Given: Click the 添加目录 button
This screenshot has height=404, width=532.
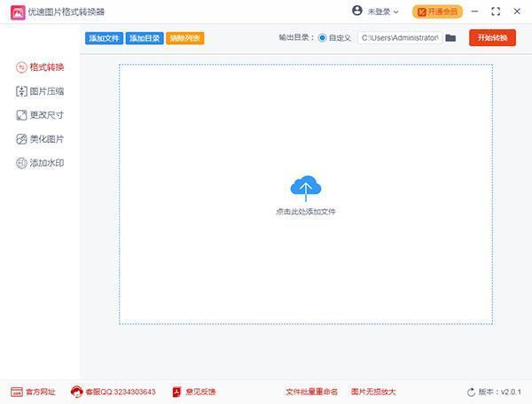Looking at the screenshot, I should pyautogui.click(x=145, y=38).
